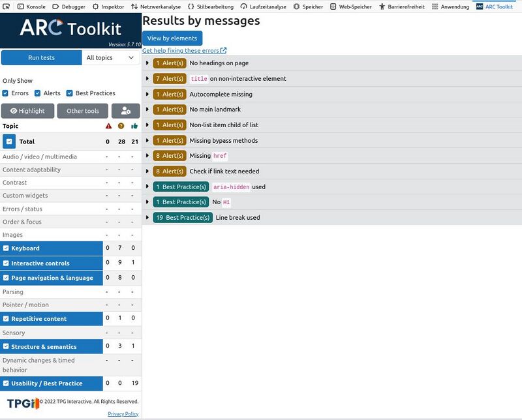Expand the Line break used best practices
Viewport: 522px width, 420px height.
click(x=148, y=218)
